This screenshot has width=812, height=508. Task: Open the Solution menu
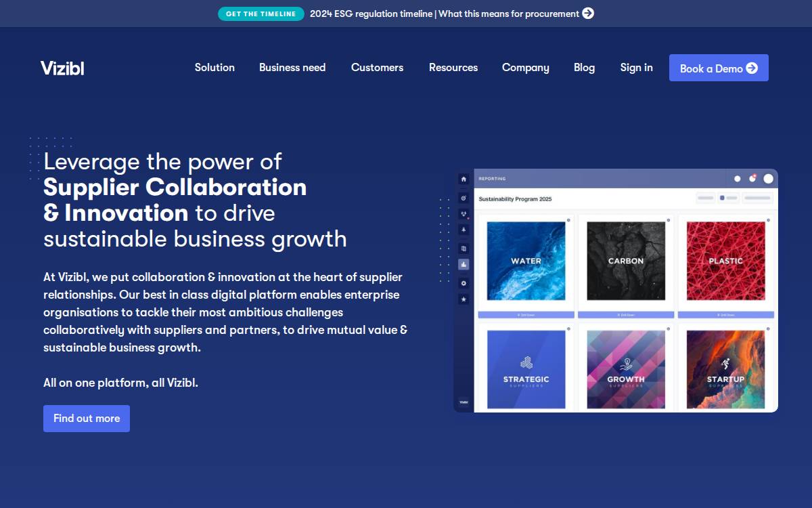[x=215, y=68]
